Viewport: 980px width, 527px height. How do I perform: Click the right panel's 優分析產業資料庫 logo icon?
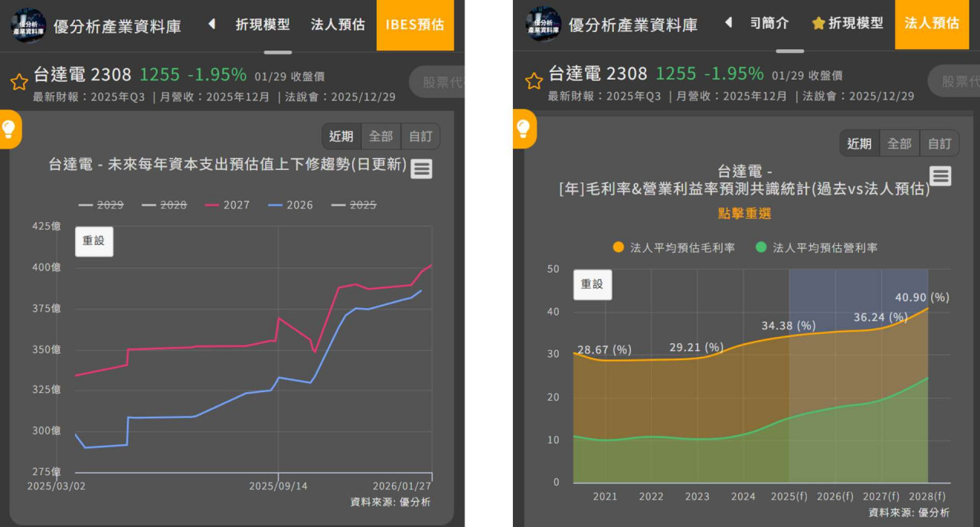543,24
